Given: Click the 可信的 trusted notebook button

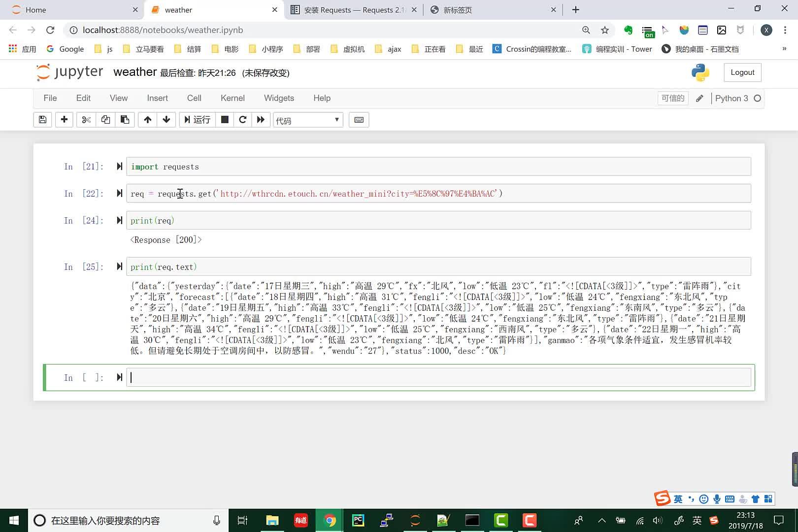Looking at the screenshot, I should click(x=673, y=98).
